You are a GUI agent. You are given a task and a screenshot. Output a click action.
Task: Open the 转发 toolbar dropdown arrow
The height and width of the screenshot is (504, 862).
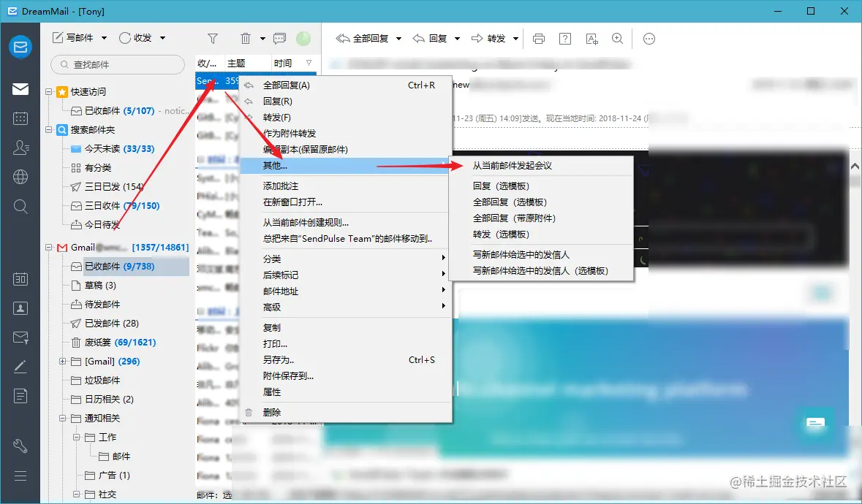click(515, 39)
